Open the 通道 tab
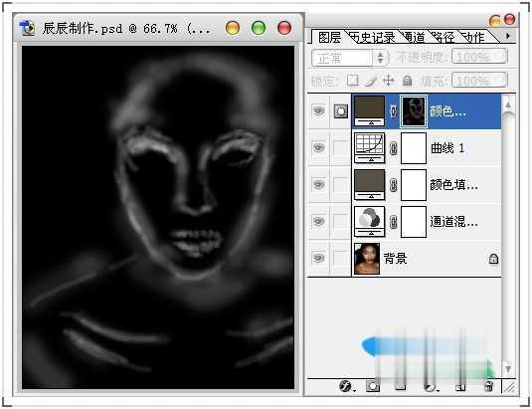The height and width of the screenshot is (409, 532). 415,37
